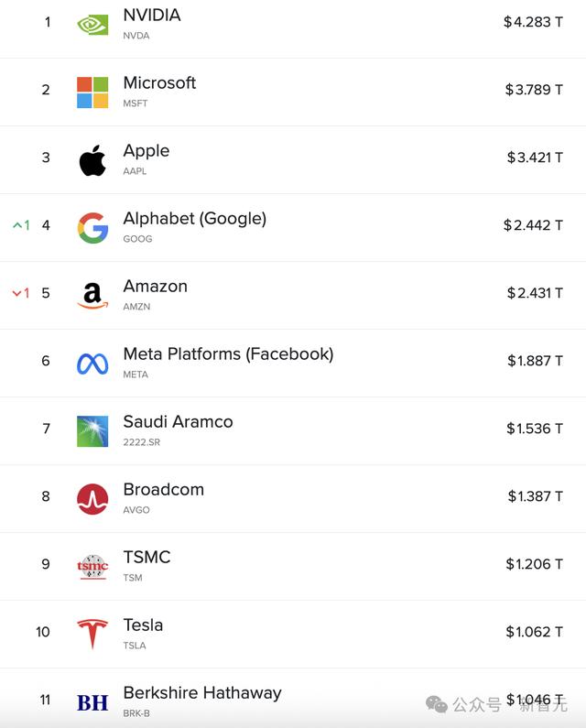The height and width of the screenshot is (728, 586).
Task: Click the Broadcom red pulse logo
Action: tap(92, 499)
